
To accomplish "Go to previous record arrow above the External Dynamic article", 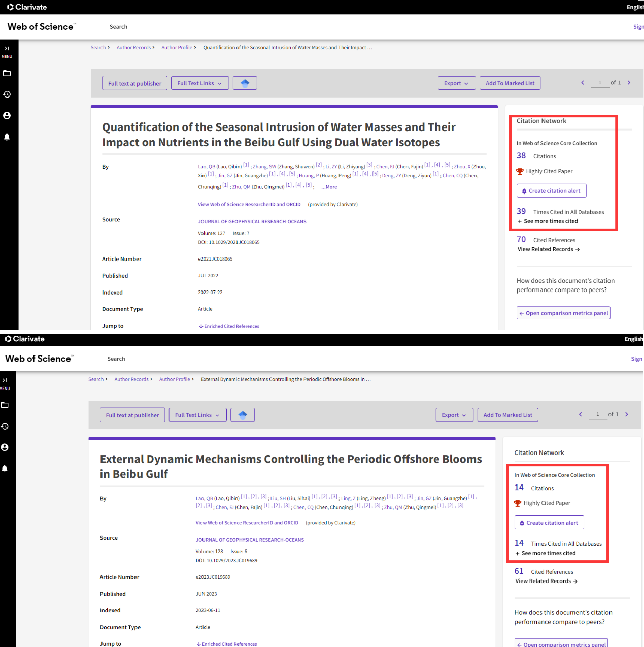I will pyautogui.click(x=580, y=415).
